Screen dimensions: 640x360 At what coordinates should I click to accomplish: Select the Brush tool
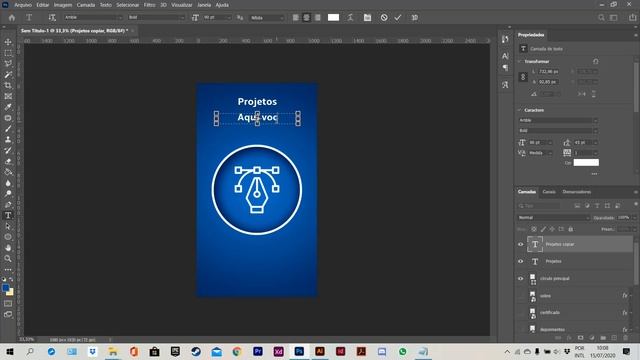(x=8, y=129)
